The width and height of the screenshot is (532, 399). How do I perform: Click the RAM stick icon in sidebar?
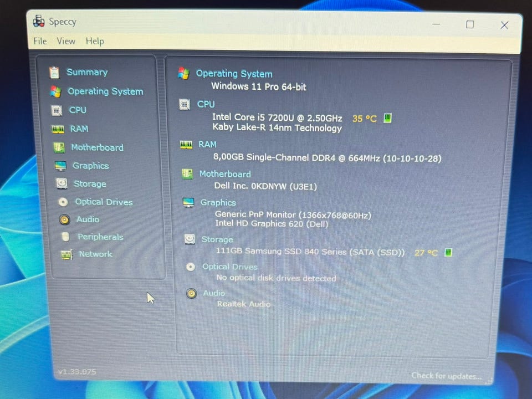58,129
